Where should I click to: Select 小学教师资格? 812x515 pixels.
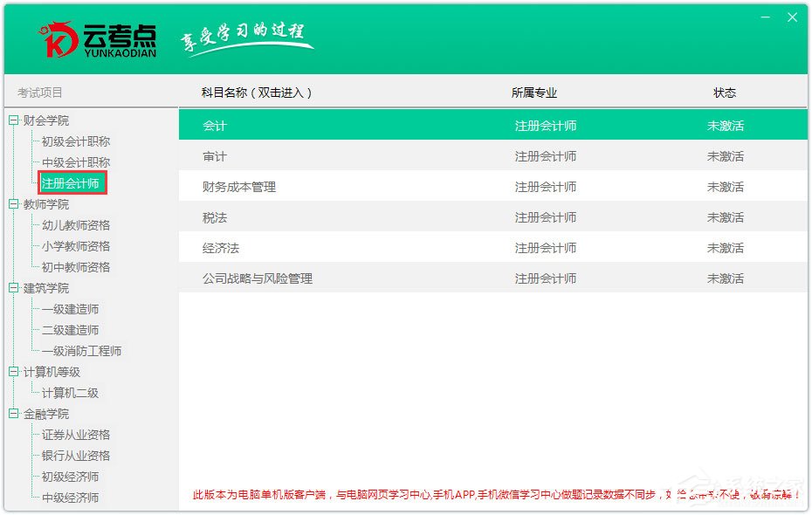point(75,245)
